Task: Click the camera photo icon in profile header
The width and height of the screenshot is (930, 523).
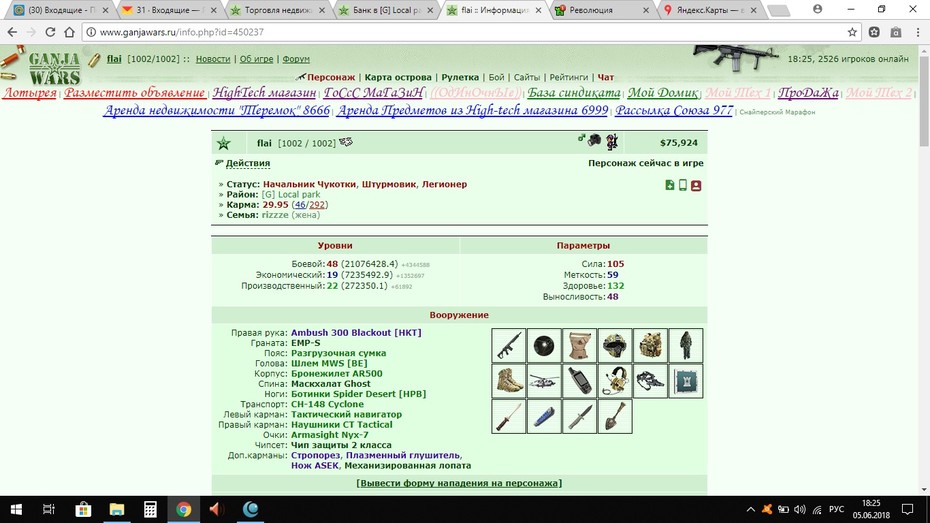Action: (x=594, y=141)
